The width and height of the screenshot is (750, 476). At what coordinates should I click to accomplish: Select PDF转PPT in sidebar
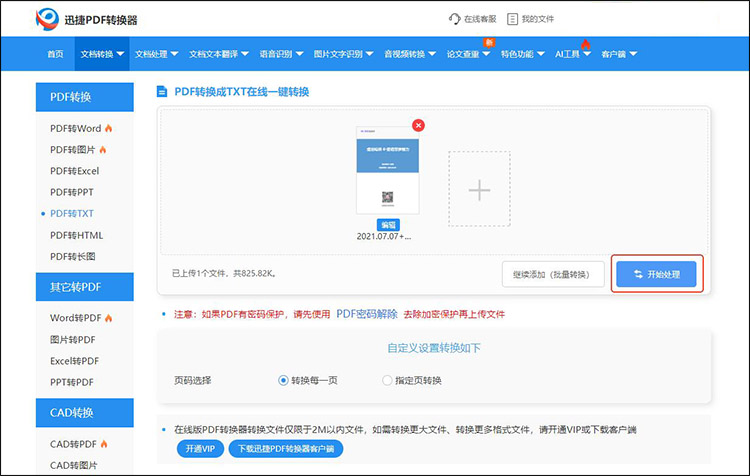[72, 192]
